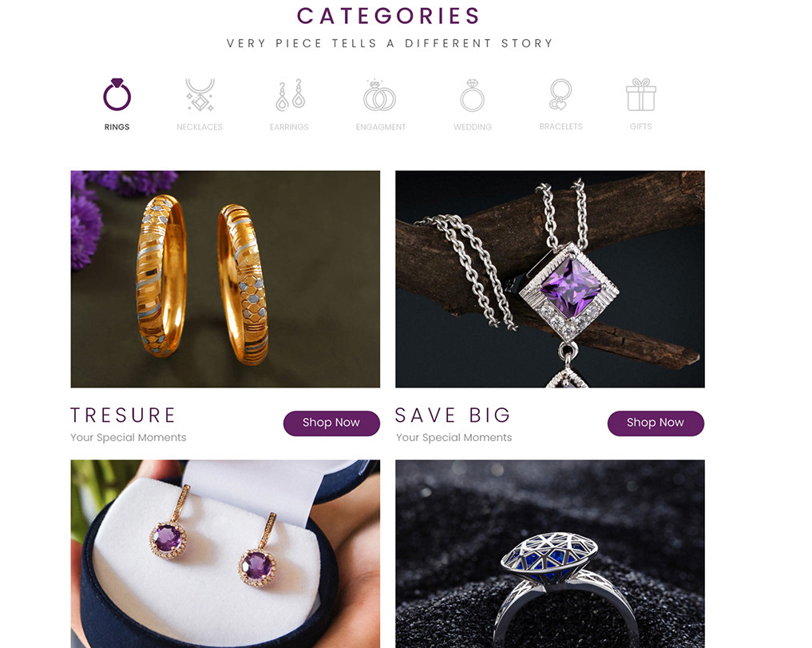Go to the EARRINGS label
Viewport: 812px width, 648px height.
click(289, 127)
